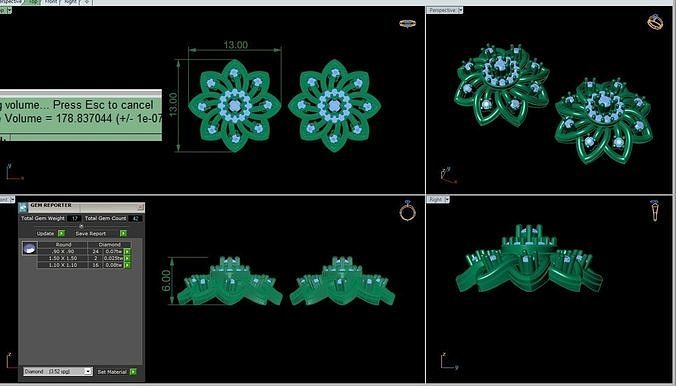
Task: Click the green arrow on the .90 X .90 row
Action: [x=127, y=251]
